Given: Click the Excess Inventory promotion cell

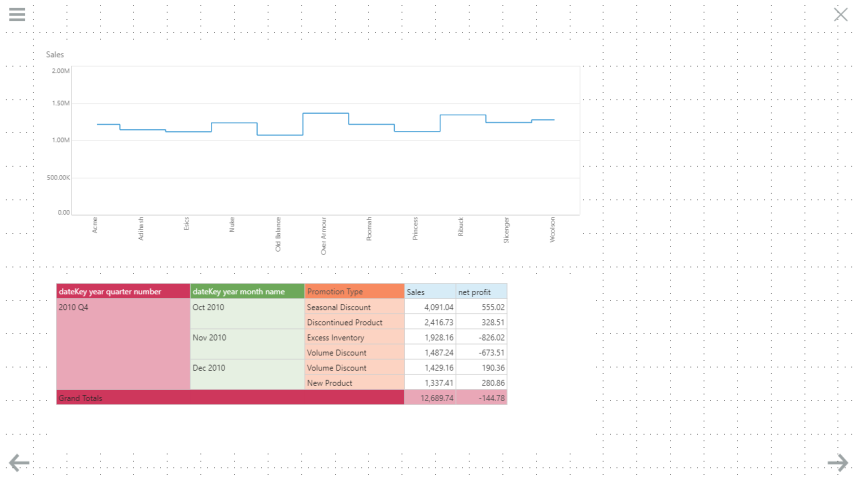Looking at the screenshot, I should [x=336, y=338].
